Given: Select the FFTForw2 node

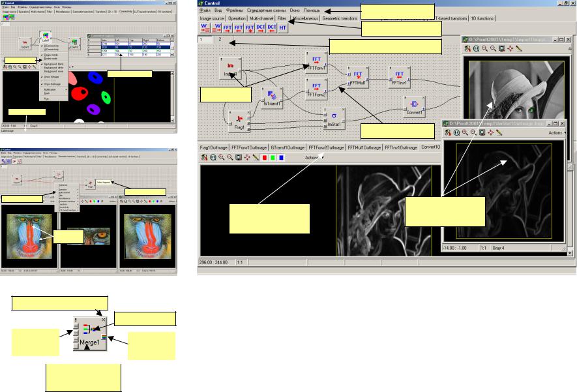Looking at the screenshot, I should point(316,89).
